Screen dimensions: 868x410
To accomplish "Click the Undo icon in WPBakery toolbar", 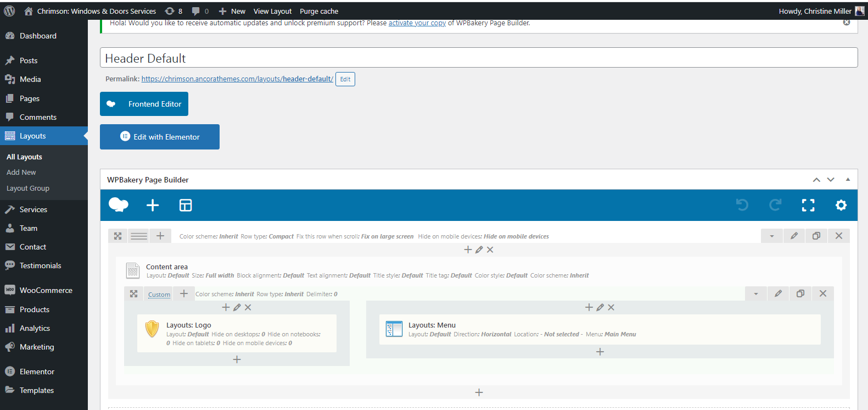I will coord(742,205).
